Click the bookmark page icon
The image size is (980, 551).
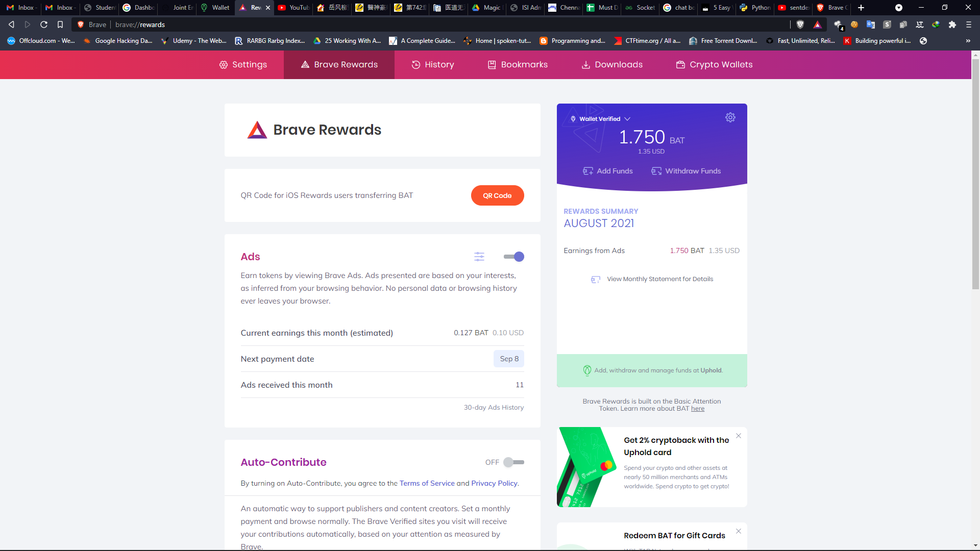(60, 24)
